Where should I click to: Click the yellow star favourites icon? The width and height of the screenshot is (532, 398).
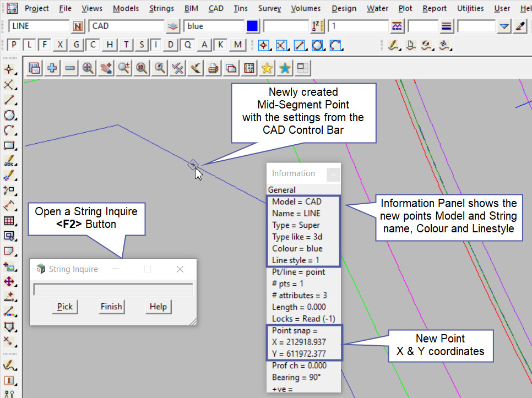(x=267, y=68)
